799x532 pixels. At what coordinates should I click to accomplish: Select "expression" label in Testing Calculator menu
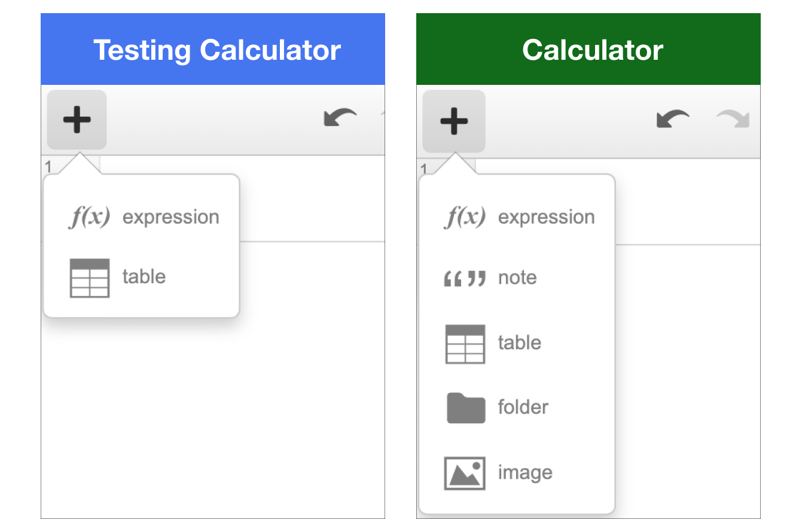pos(171,217)
